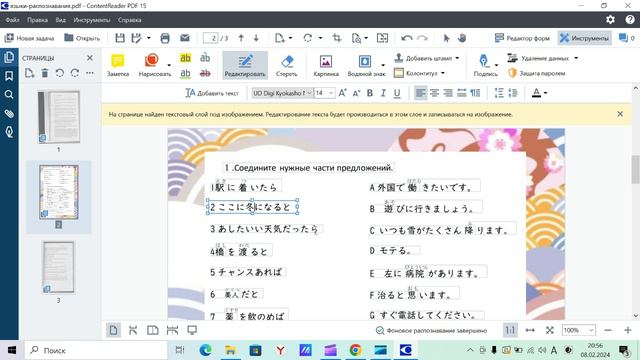Select the Стереть eraser tool
This screenshot has width=640, height=360.
pos(287,65)
